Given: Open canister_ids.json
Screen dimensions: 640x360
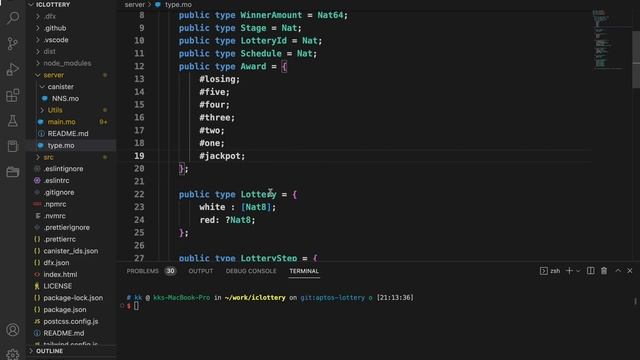Looking at the screenshot, I should click(x=71, y=251).
